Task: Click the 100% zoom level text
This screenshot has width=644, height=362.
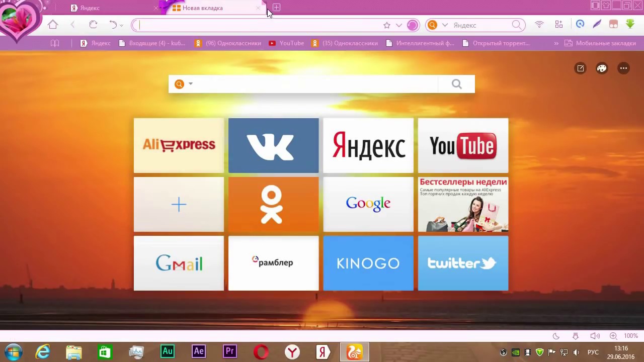Action: tap(631, 336)
